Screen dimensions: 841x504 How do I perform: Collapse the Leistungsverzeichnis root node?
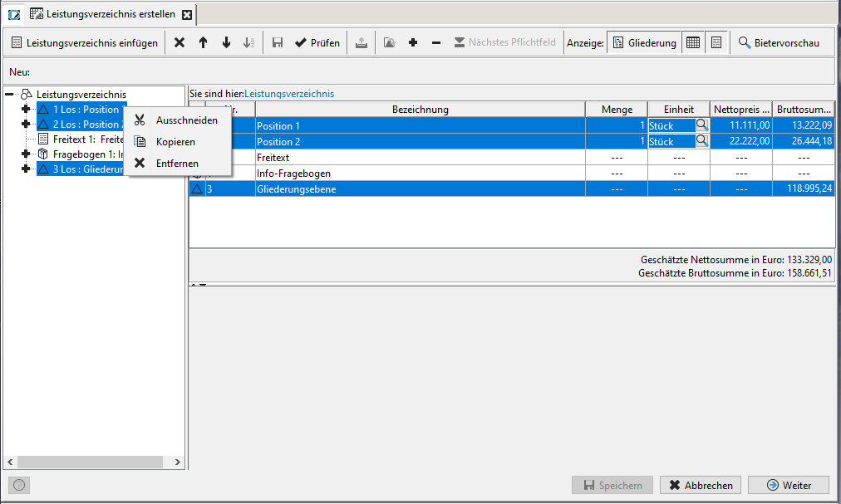(x=9, y=95)
